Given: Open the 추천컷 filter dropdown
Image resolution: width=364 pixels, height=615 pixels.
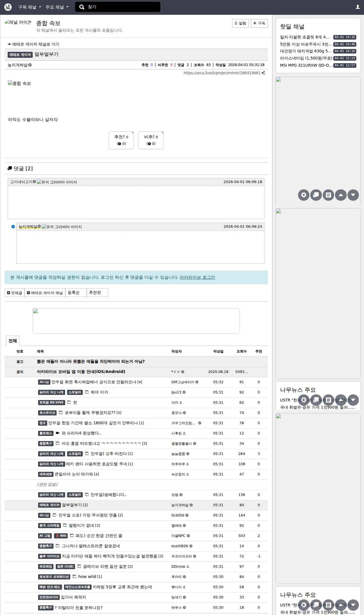Looking at the screenshot, I should pos(97,293).
